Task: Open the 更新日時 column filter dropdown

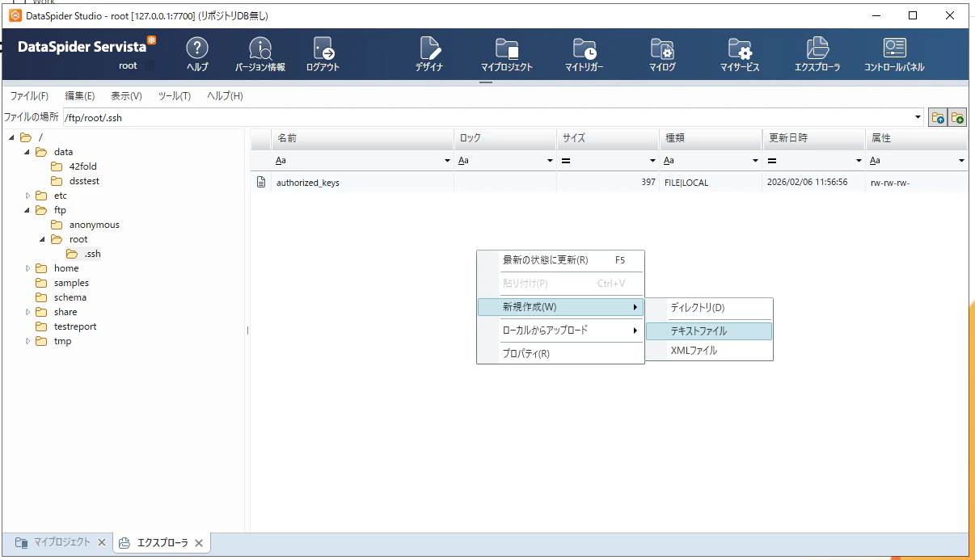Action: pyautogui.click(x=859, y=161)
